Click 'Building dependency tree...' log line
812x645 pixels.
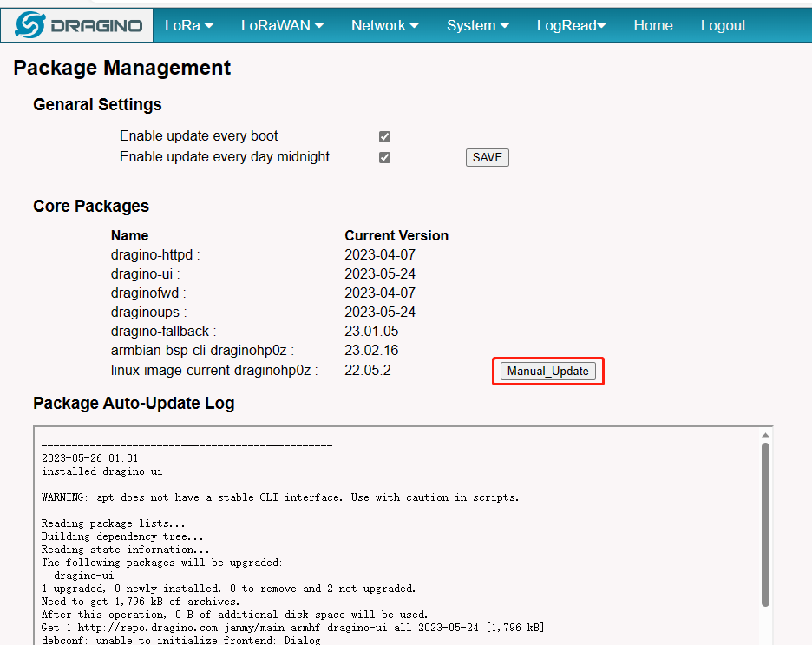(x=122, y=536)
